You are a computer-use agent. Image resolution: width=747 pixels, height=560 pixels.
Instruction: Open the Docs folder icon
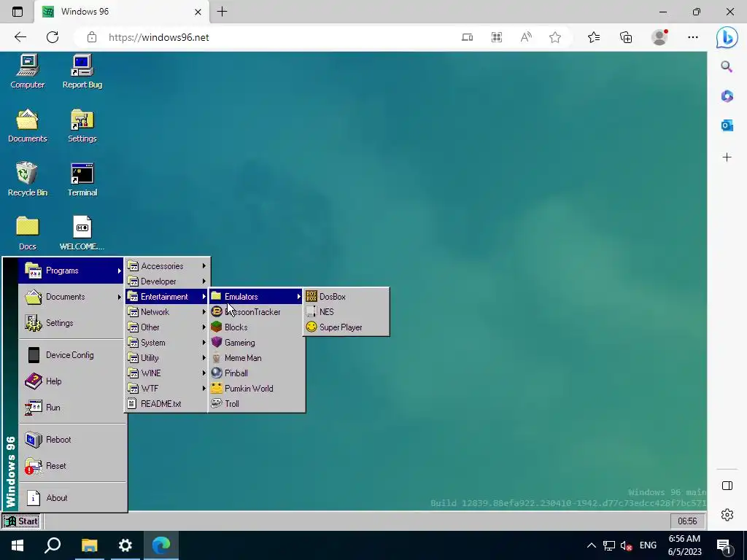pos(27,233)
